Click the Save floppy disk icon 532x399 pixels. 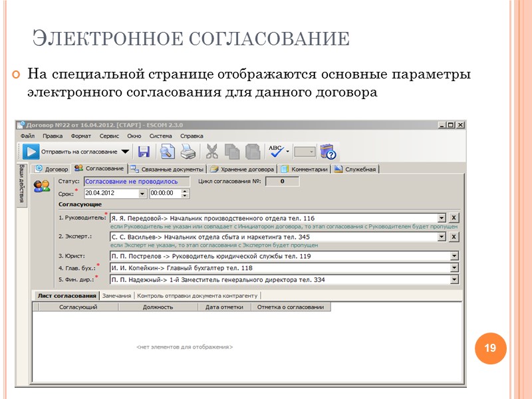point(144,152)
